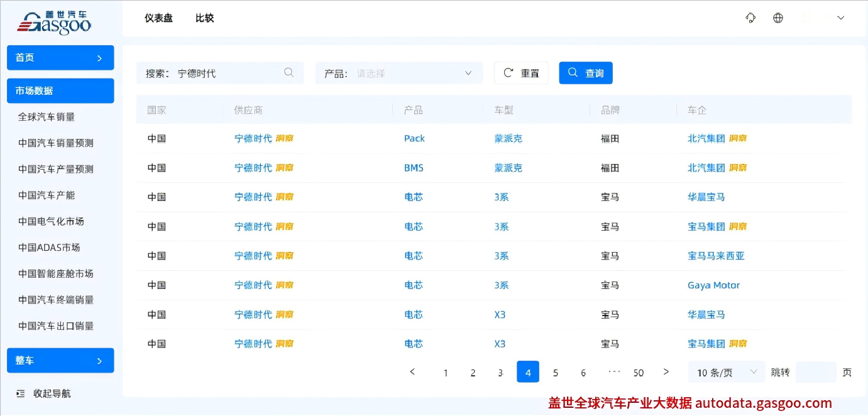Click the globe language icon
Viewport: 868px width, 416px height.
click(778, 18)
